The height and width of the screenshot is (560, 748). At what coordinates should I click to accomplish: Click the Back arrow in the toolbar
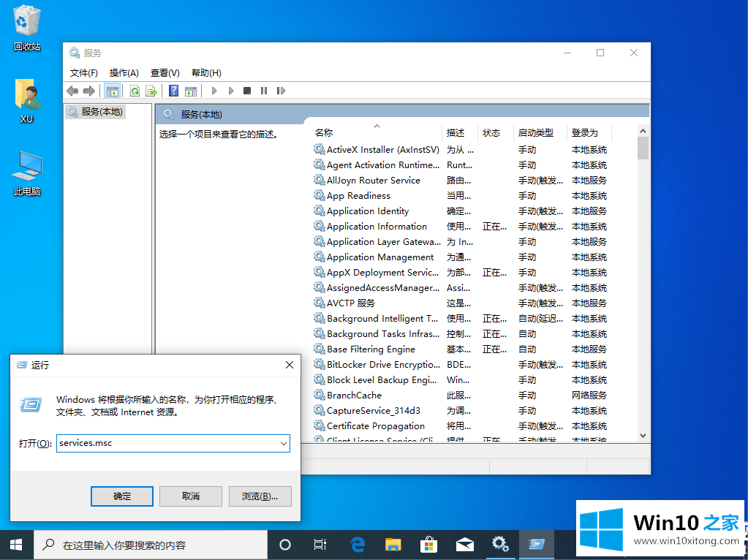coord(72,91)
